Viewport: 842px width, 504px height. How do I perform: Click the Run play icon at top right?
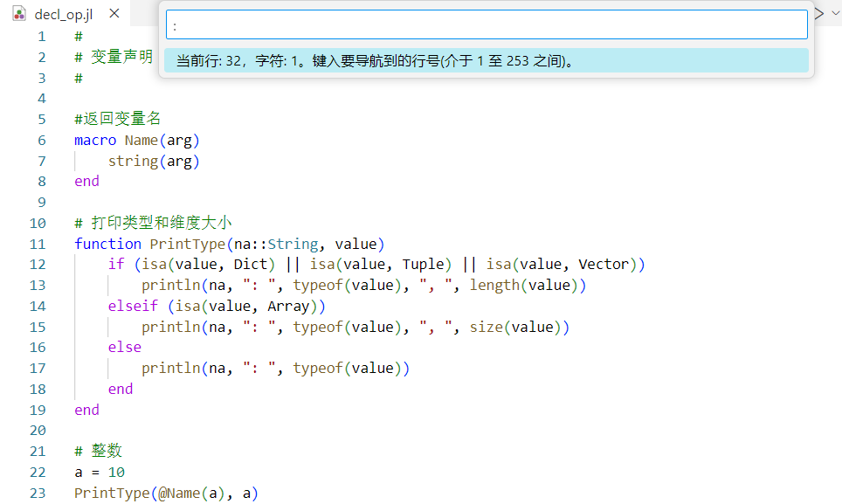[819, 13]
